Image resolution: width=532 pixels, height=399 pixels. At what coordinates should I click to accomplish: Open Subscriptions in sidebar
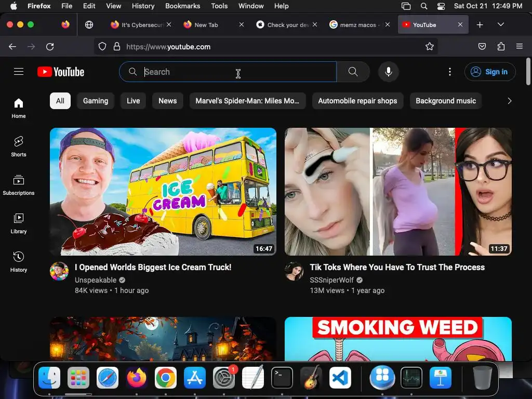pyautogui.click(x=19, y=185)
